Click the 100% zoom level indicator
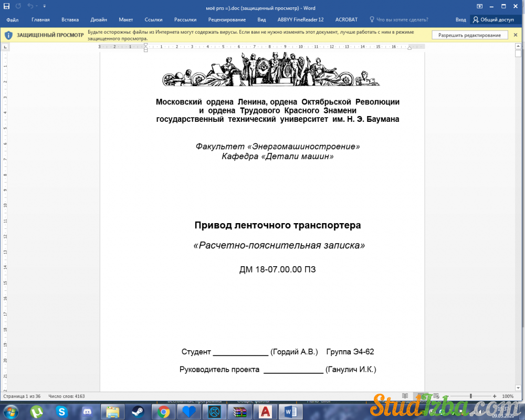 [x=508, y=396]
